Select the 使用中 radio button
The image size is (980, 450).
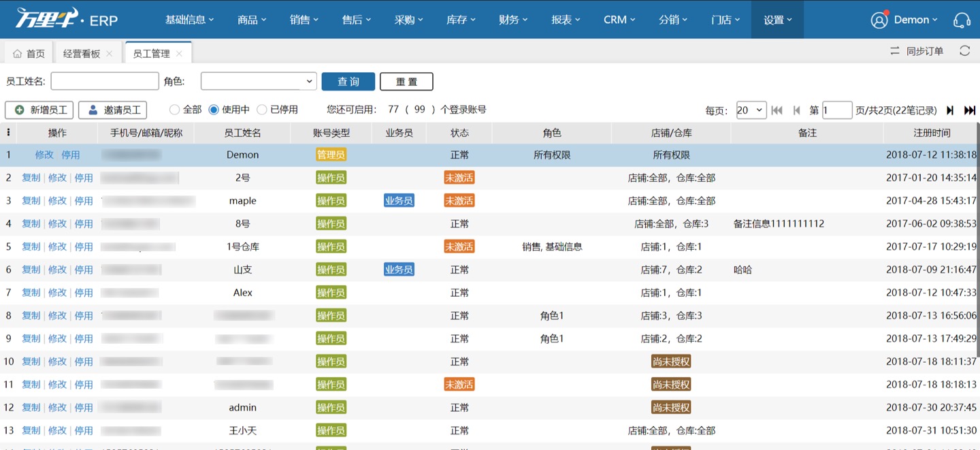[213, 110]
